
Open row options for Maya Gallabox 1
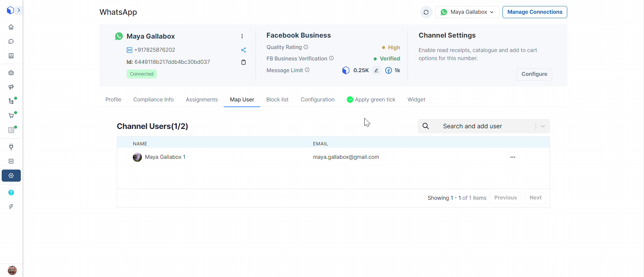[513, 157]
